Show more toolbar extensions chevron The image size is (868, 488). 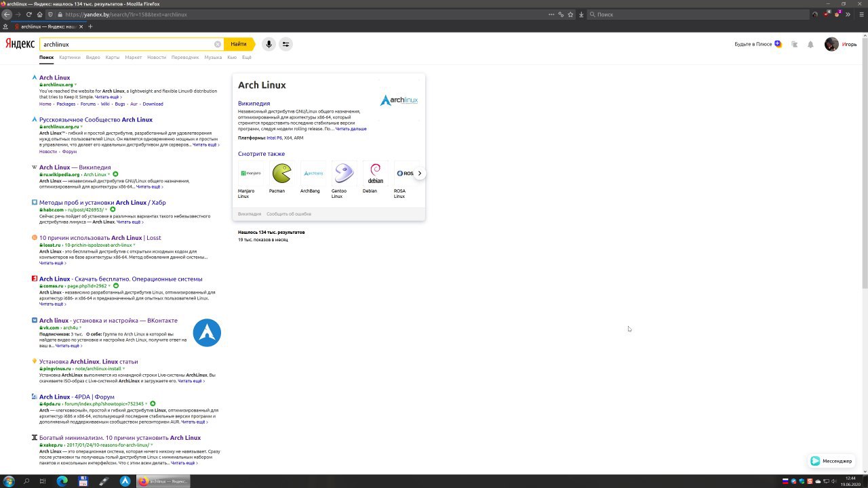coord(848,14)
